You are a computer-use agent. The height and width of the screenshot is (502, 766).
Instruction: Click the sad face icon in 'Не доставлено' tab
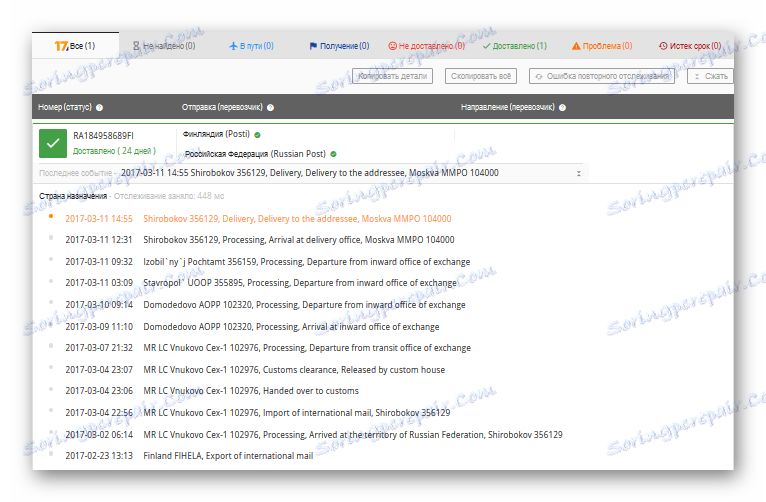tap(392, 46)
